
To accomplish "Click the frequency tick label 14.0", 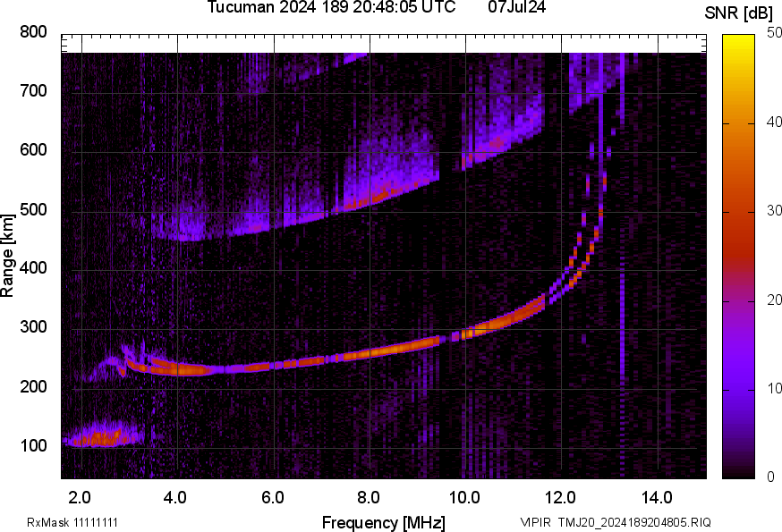I will point(657,497).
